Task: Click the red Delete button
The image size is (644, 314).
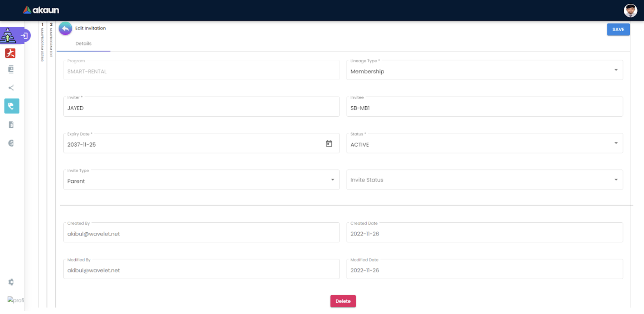Action: [x=343, y=301]
